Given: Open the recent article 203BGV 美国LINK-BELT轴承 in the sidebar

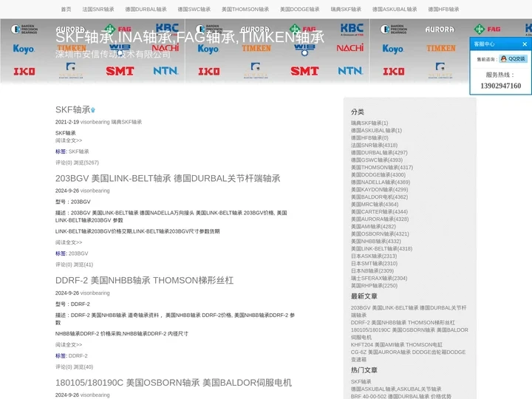Looking at the screenshot, I should tap(409, 312).
